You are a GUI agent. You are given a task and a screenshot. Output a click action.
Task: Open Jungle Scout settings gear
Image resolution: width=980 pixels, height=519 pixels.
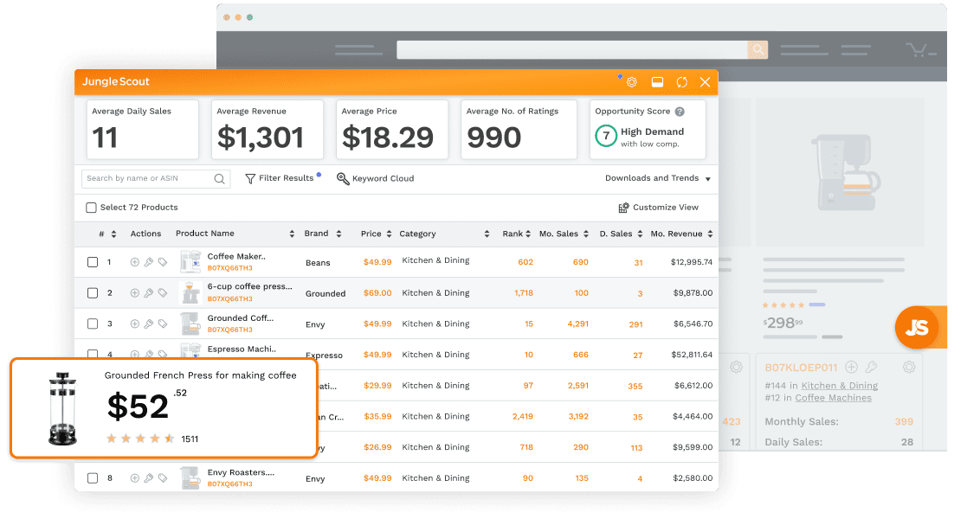click(x=632, y=81)
